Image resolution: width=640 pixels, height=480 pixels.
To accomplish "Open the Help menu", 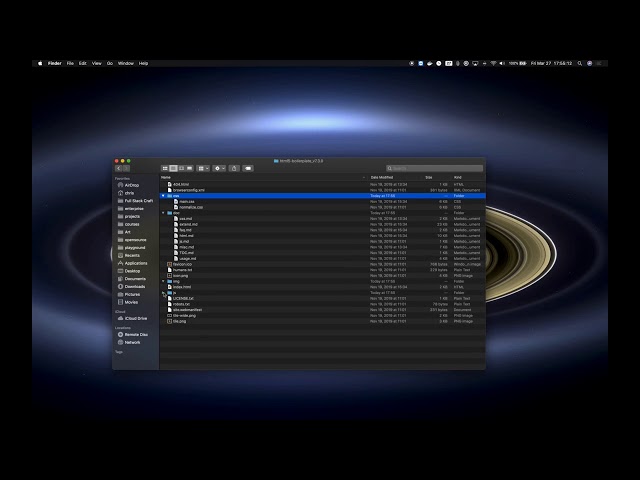I will click(x=143, y=63).
